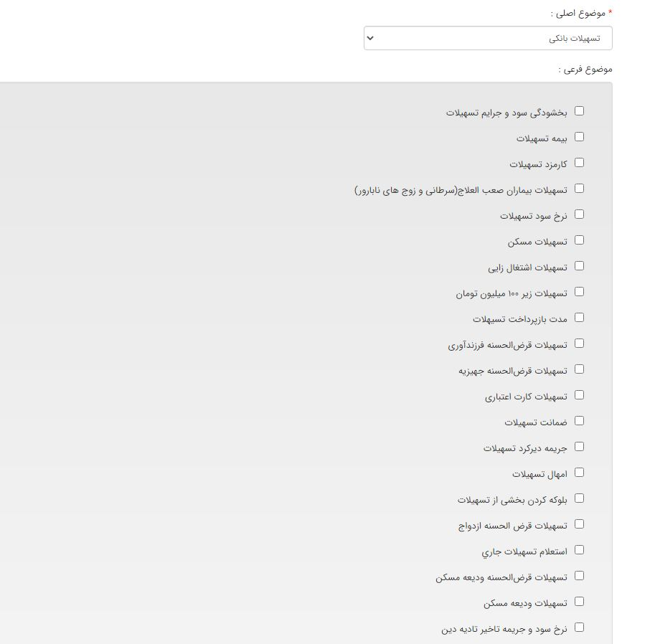This screenshot has height=644, width=655.
Task: Select تسهیلات قرض الحسنه ازدواج checkbox
Action: (580, 524)
